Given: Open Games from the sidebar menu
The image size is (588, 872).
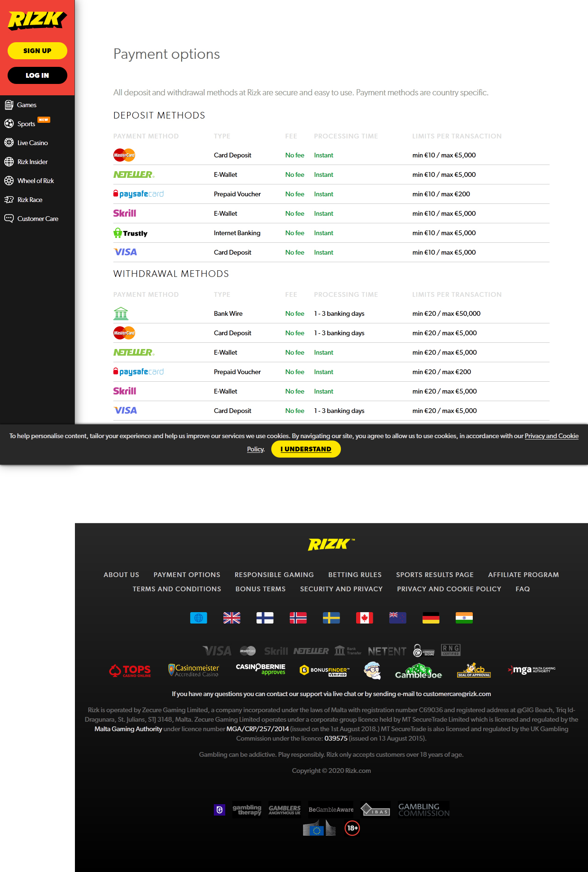Looking at the screenshot, I should click(27, 105).
